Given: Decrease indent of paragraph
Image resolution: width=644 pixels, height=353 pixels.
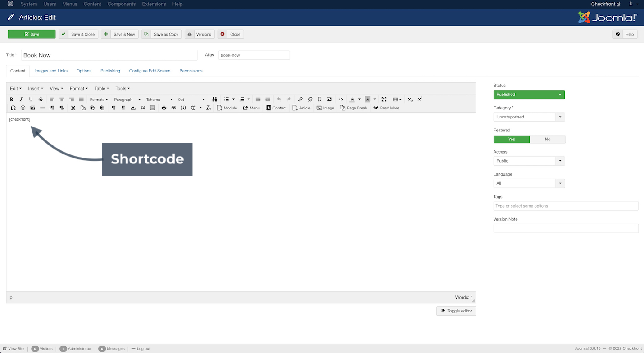Looking at the screenshot, I should [x=258, y=100].
